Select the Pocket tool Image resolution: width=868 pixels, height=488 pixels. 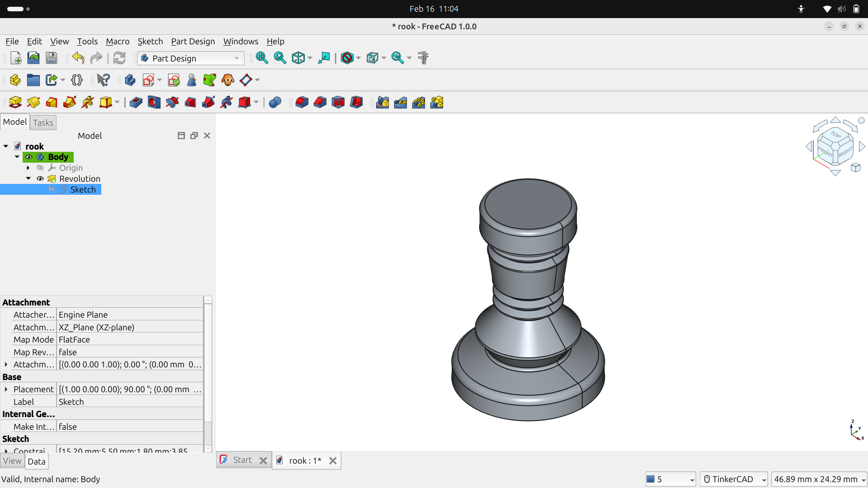tap(136, 102)
